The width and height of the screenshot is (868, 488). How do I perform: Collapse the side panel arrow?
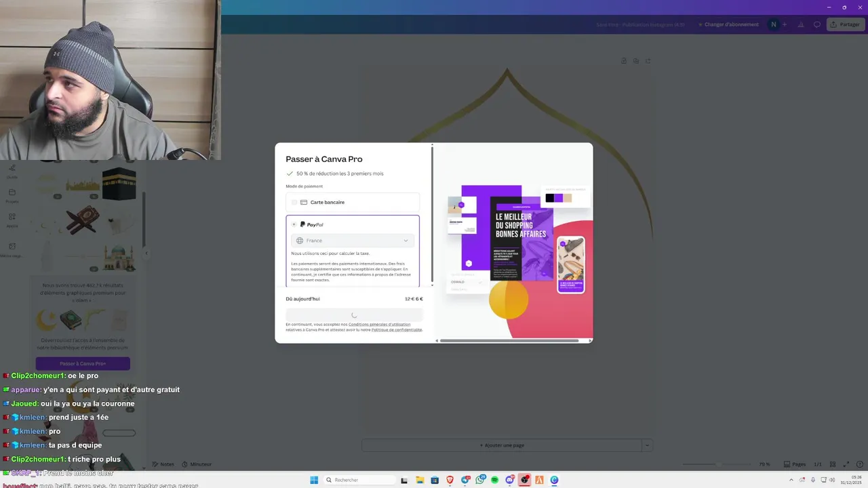click(146, 253)
